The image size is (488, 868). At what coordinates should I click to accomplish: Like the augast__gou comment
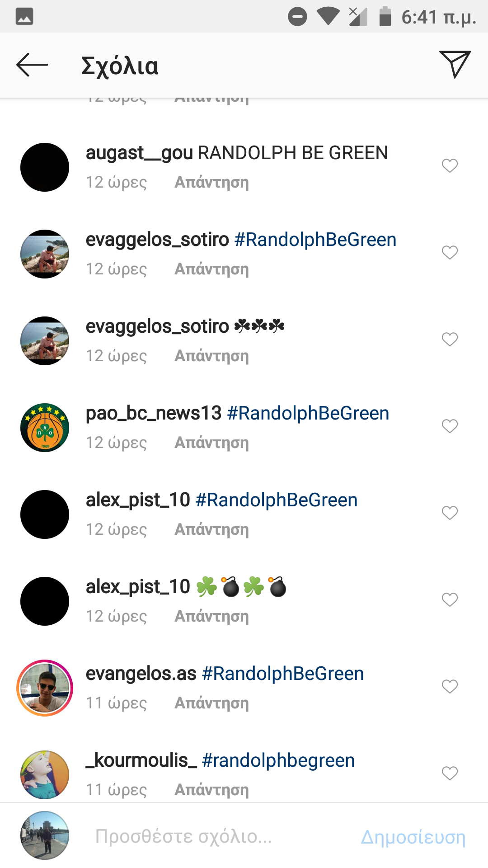[x=450, y=166]
